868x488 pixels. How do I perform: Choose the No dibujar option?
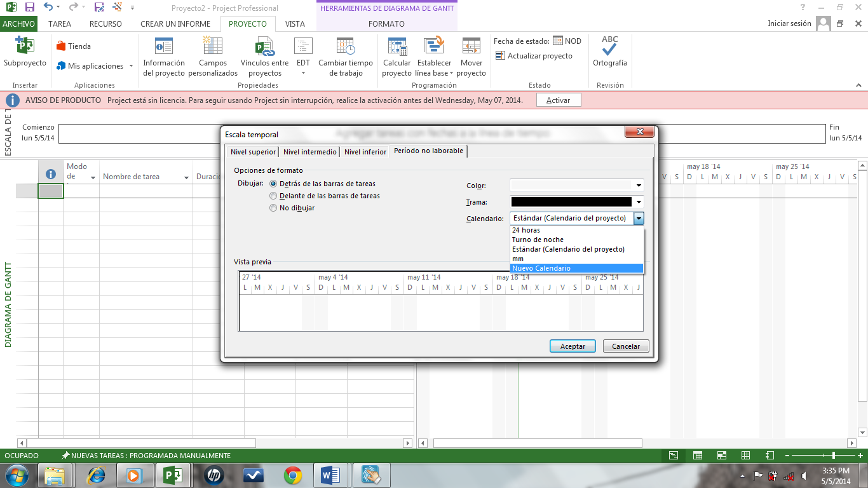pos(292,208)
